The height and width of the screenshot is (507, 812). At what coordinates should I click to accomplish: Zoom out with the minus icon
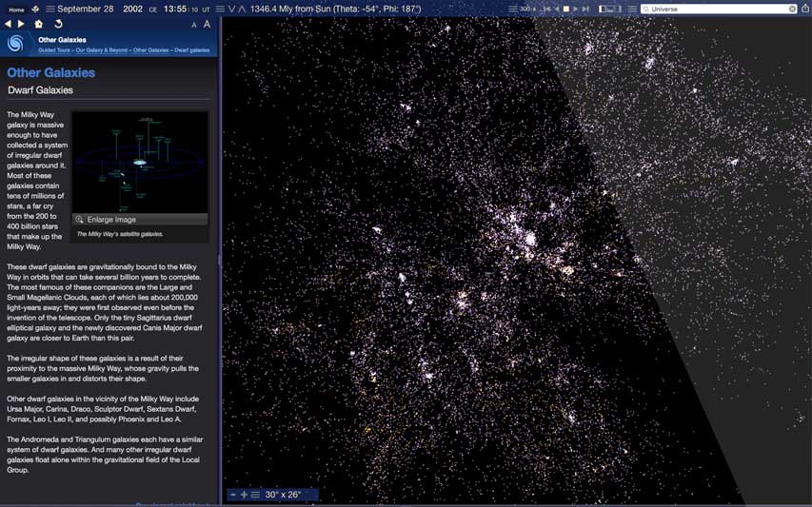233,495
